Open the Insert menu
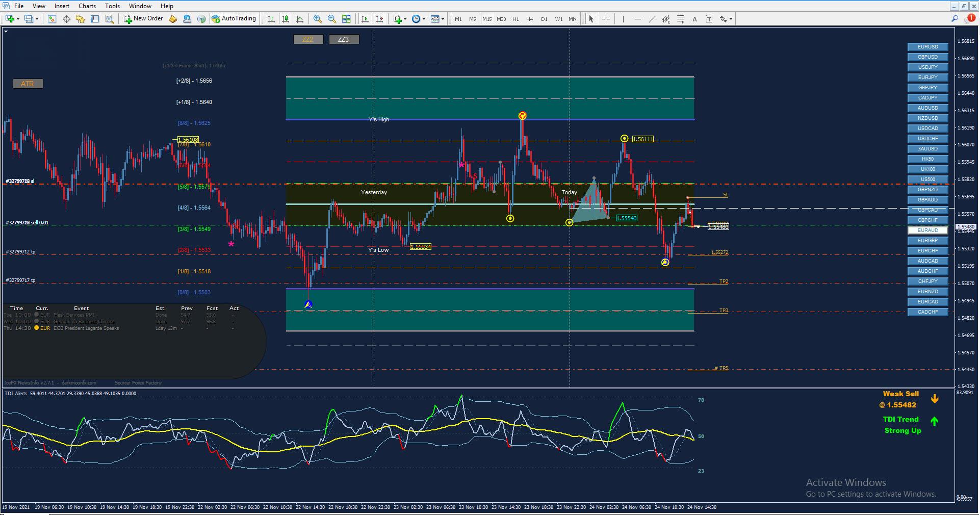The width and height of the screenshot is (980, 515). tap(62, 6)
